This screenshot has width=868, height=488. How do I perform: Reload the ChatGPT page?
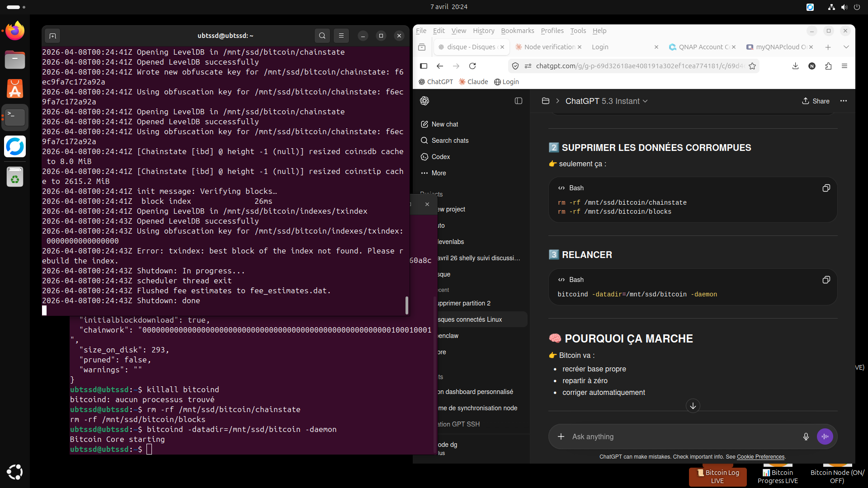click(x=472, y=66)
